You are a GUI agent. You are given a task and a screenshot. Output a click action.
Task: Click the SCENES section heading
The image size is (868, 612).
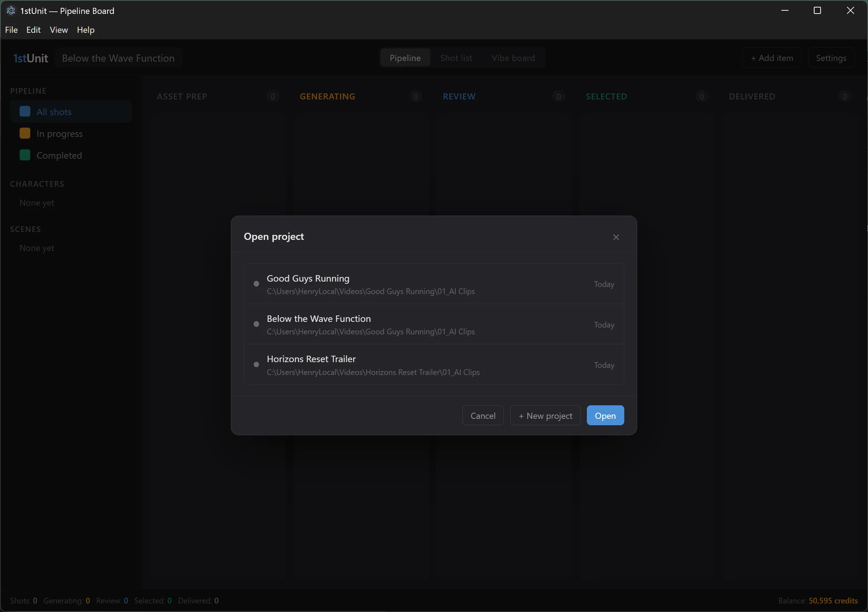coord(25,229)
